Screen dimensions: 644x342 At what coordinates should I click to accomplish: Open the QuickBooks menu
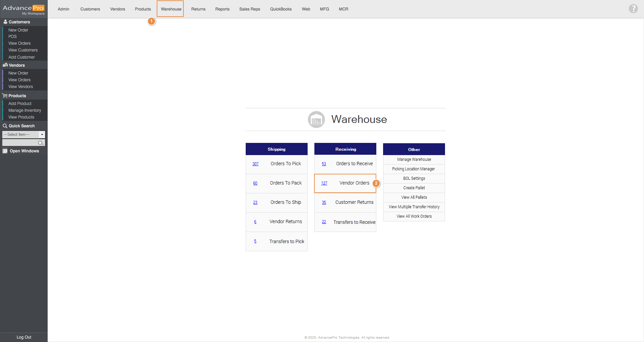point(281,9)
